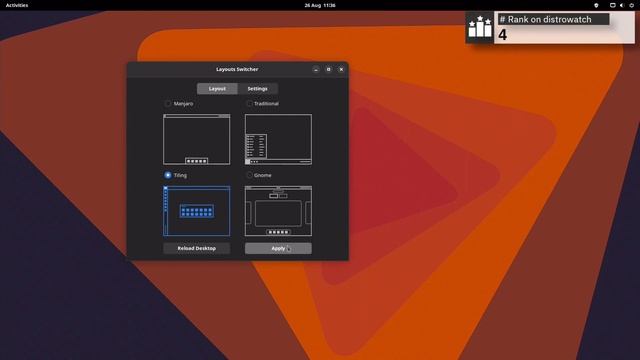The image size is (640, 360).
Task: Open the clock and calendar menu
Action: click(320, 5)
